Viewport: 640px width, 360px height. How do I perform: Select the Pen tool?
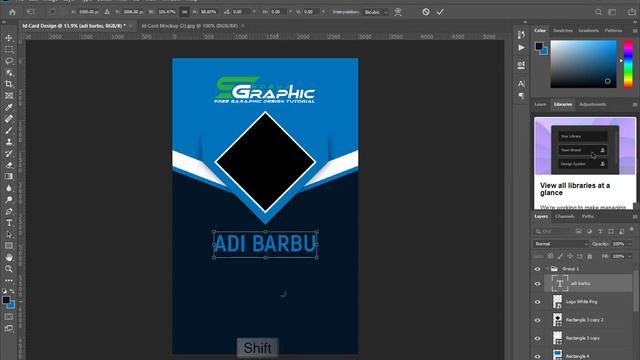pos(9,211)
